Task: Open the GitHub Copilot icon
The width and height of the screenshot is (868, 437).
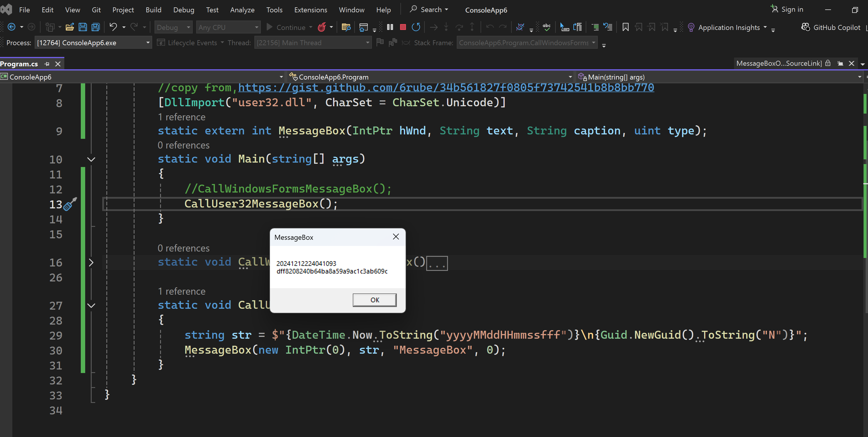Action: (806, 27)
